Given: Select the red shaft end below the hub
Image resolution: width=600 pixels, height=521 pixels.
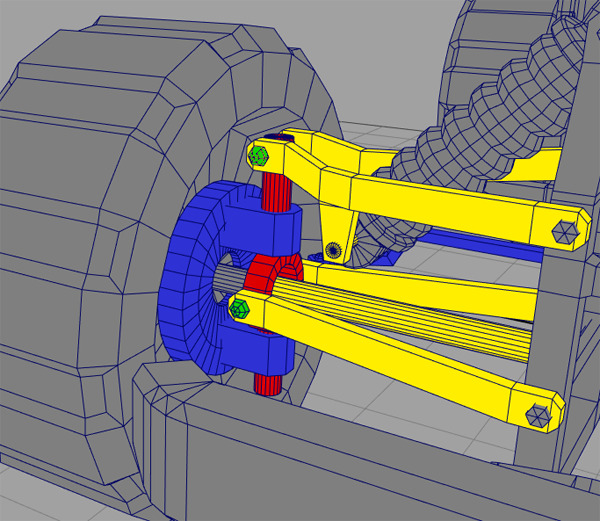Looking at the screenshot, I should pos(268,384).
